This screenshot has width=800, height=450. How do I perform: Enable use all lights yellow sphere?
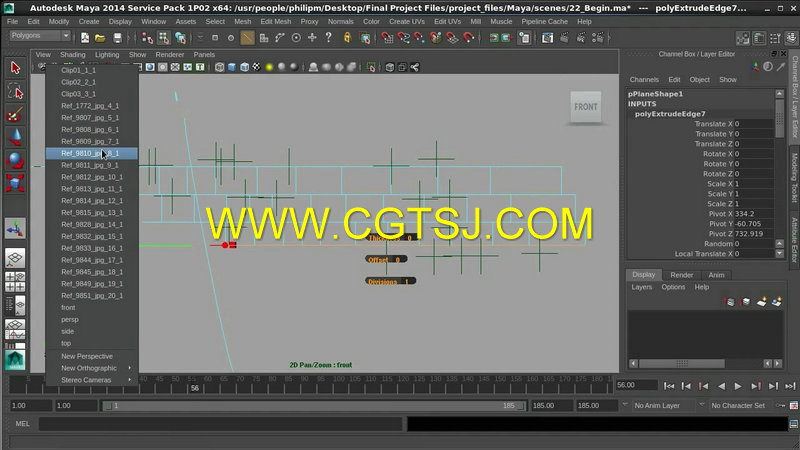point(269,67)
